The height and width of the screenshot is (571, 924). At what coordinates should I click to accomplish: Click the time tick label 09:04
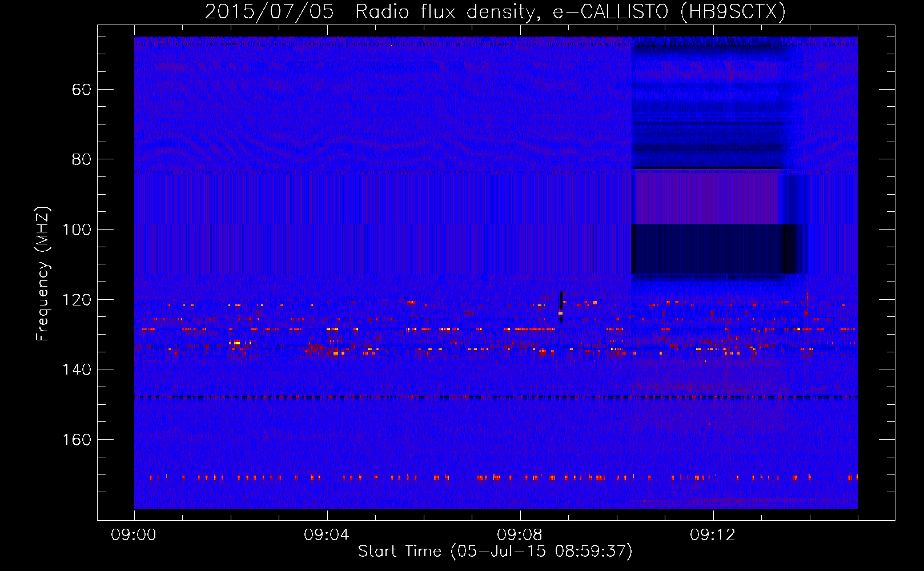pyautogui.click(x=327, y=535)
